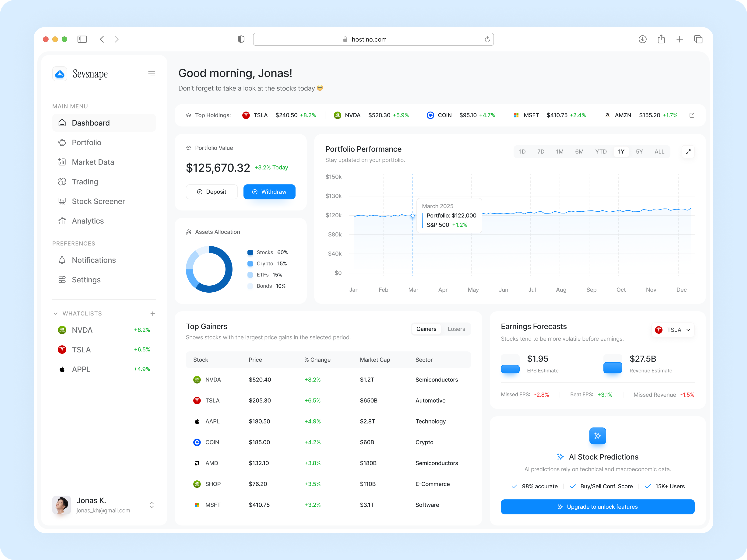The width and height of the screenshot is (747, 560).
Task: Add a new watchlist with the plus icon
Action: pos(153,313)
